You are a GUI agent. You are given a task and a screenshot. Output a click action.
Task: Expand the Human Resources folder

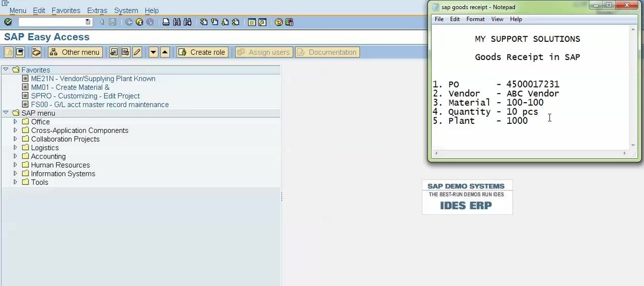click(15, 165)
